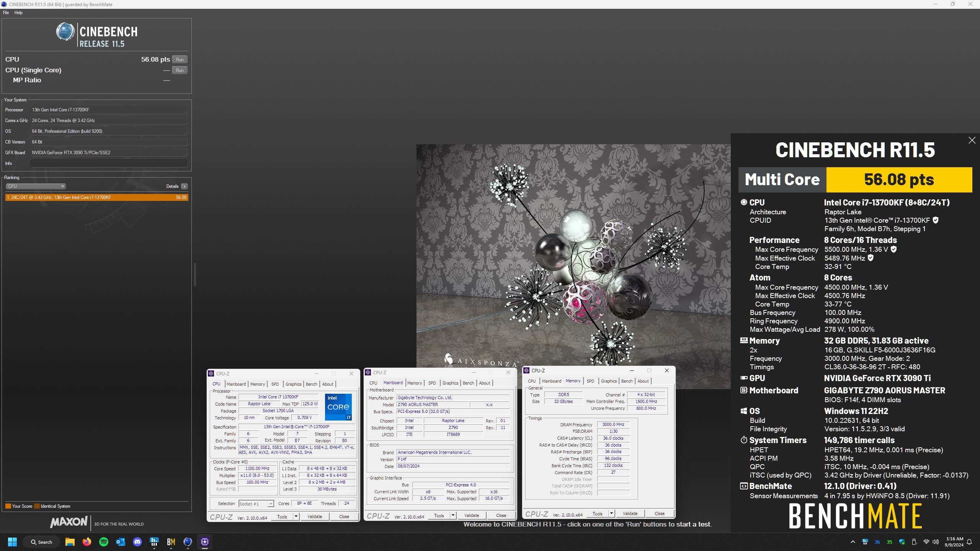Image resolution: width=980 pixels, height=551 pixels.
Task: Open network Wi-Fi tray icon
Action: point(926,542)
